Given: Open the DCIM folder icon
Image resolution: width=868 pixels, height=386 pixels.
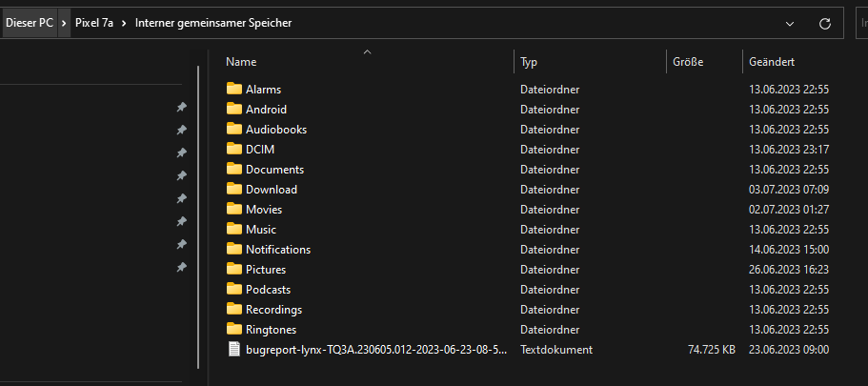Looking at the screenshot, I should tap(234, 149).
